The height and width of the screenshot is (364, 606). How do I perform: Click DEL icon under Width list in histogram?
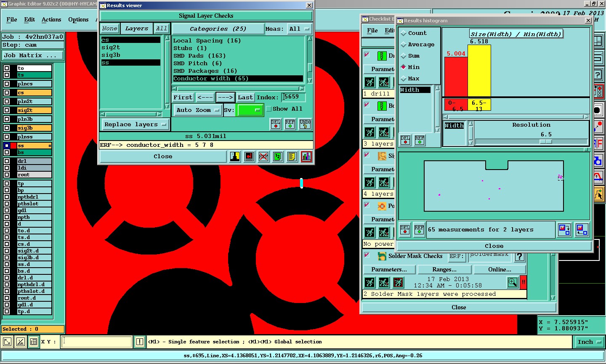pyautogui.click(x=405, y=140)
